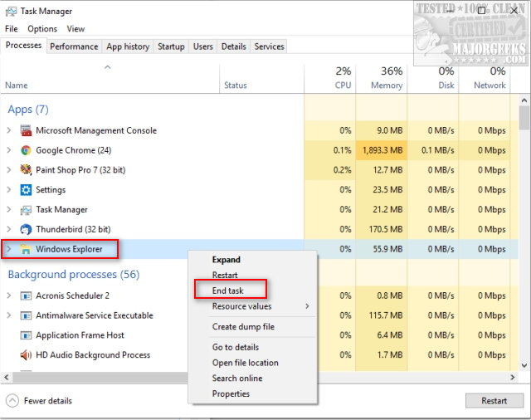Switch to the Startup tab
The width and height of the screenshot is (531, 420).
171,46
